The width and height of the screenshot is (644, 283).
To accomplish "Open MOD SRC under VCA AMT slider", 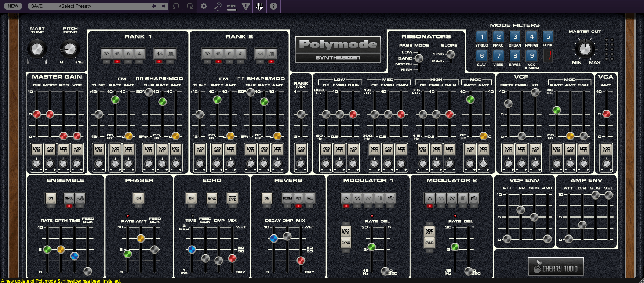I will [606, 150].
